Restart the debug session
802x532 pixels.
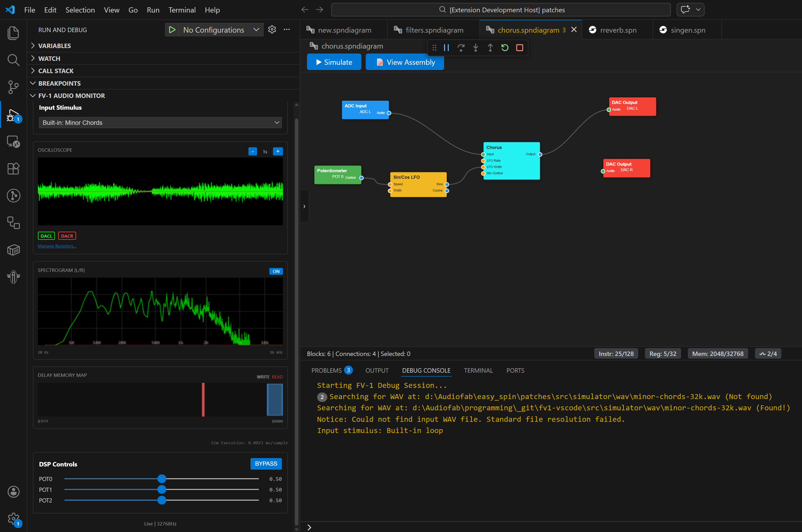(x=505, y=48)
